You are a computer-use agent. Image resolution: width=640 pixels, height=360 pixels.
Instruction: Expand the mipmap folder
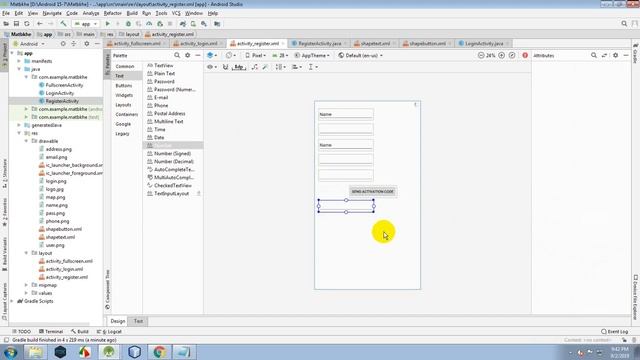(27, 285)
